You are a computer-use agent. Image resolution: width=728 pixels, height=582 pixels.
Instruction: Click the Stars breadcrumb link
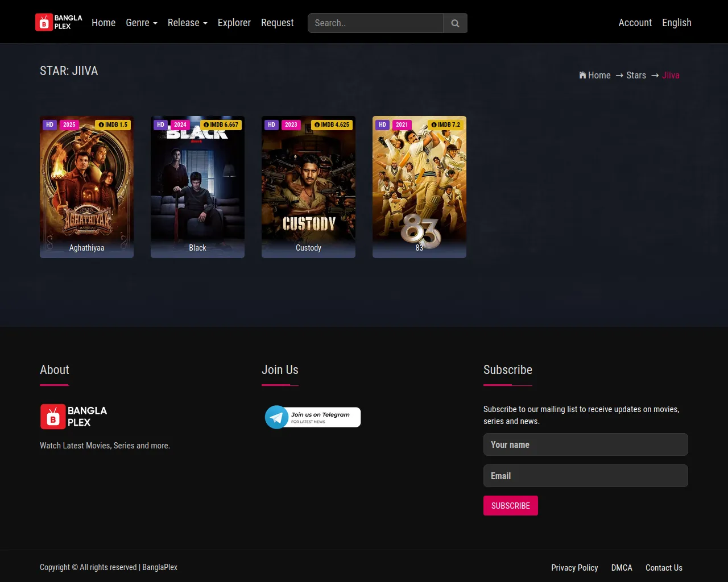click(x=636, y=75)
